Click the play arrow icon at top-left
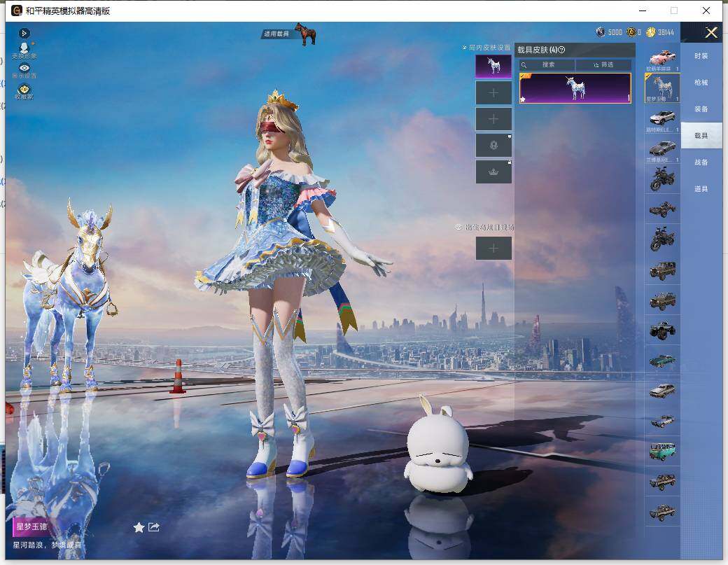728x565 pixels. click(x=24, y=33)
